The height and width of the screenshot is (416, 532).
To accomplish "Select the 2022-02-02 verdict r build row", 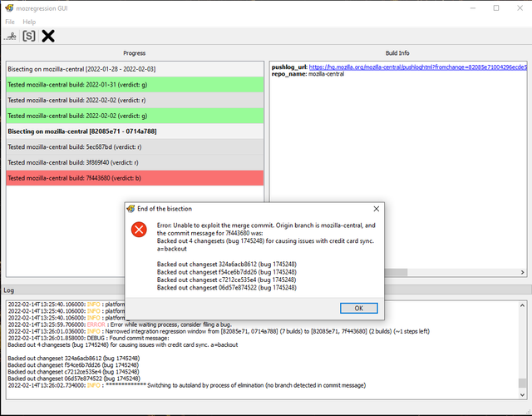I will (x=135, y=100).
